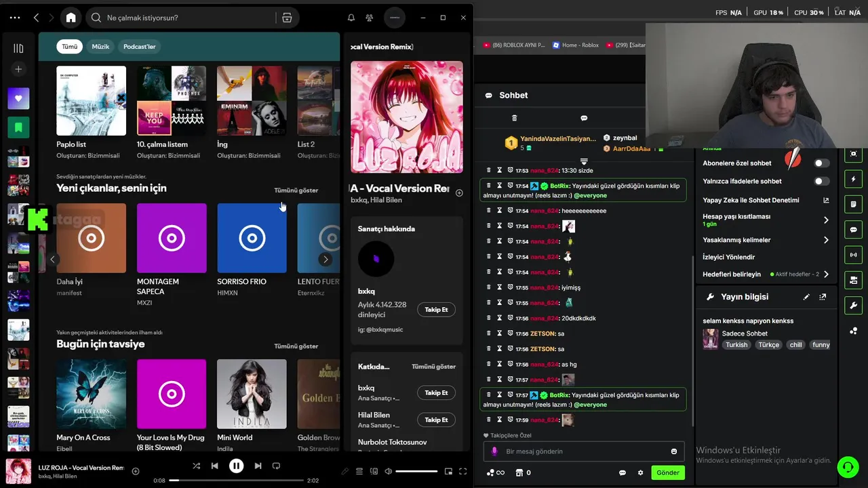868x488 pixels.
Task: Follow Hilal Bilen in credits
Action: click(x=436, y=420)
